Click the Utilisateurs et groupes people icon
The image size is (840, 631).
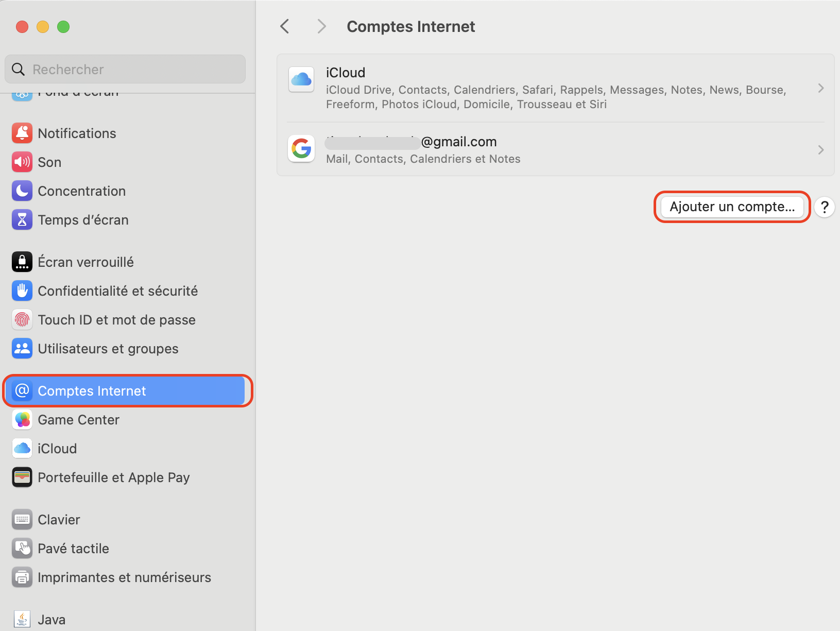22,349
